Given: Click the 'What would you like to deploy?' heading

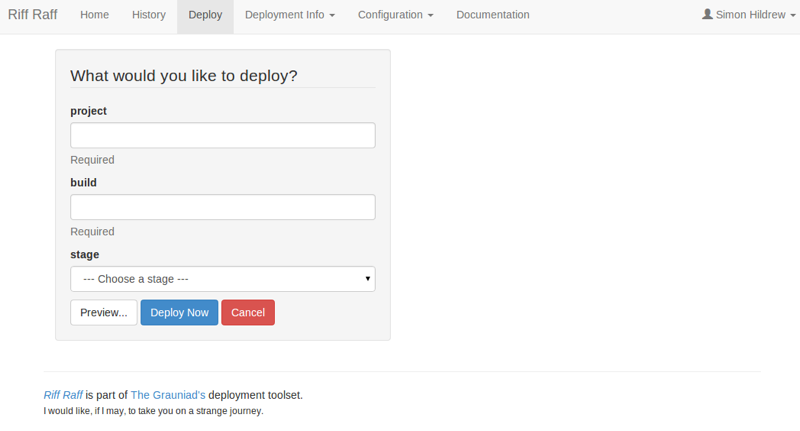Looking at the screenshot, I should (184, 75).
